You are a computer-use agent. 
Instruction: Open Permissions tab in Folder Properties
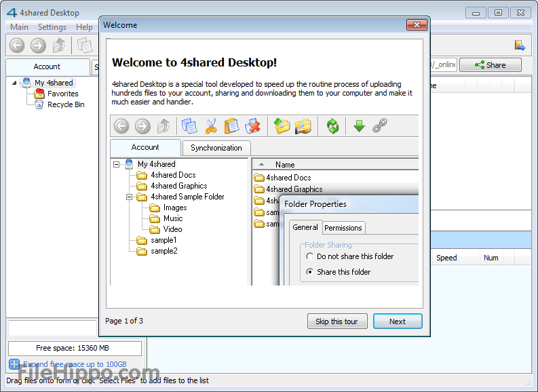[343, 228]
